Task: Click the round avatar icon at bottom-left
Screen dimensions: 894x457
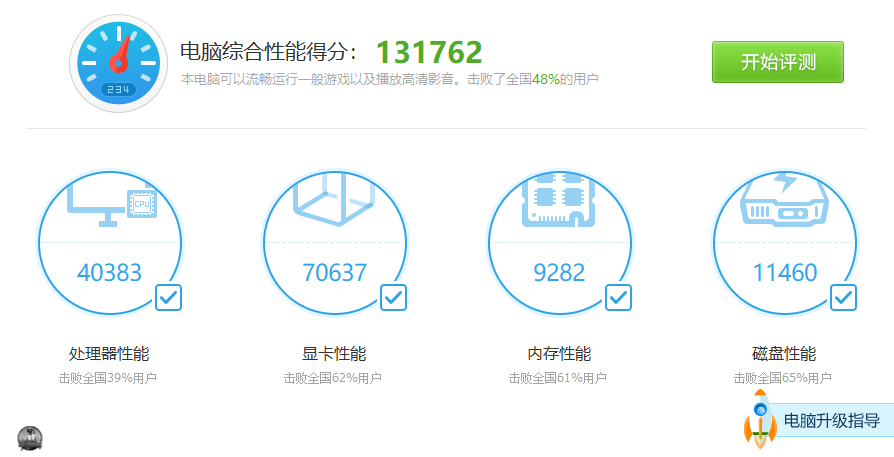Action: pos(30,437)
